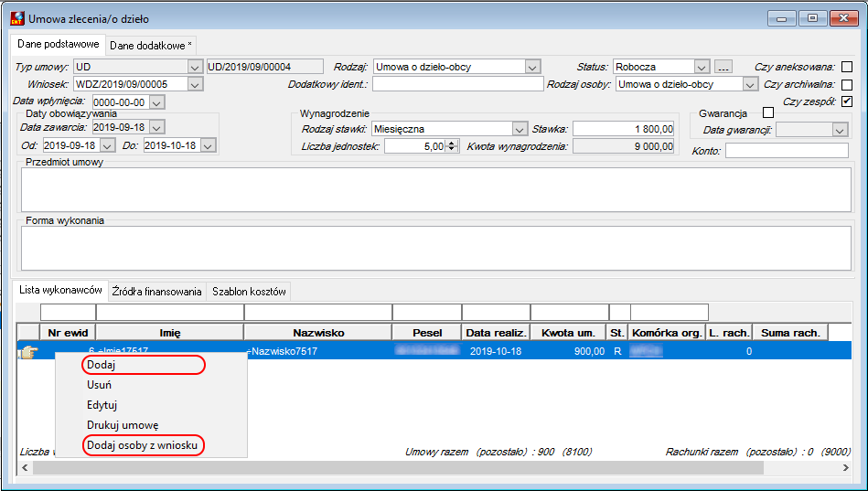
Task: Toggle the Czy archiwalna checkbox
Action: [846, 85]
